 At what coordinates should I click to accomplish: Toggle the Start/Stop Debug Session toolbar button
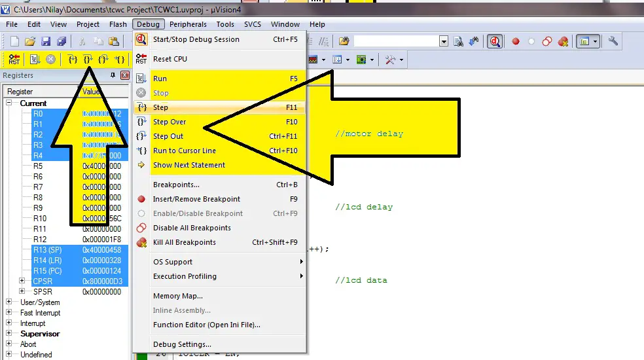pos(495,41)
